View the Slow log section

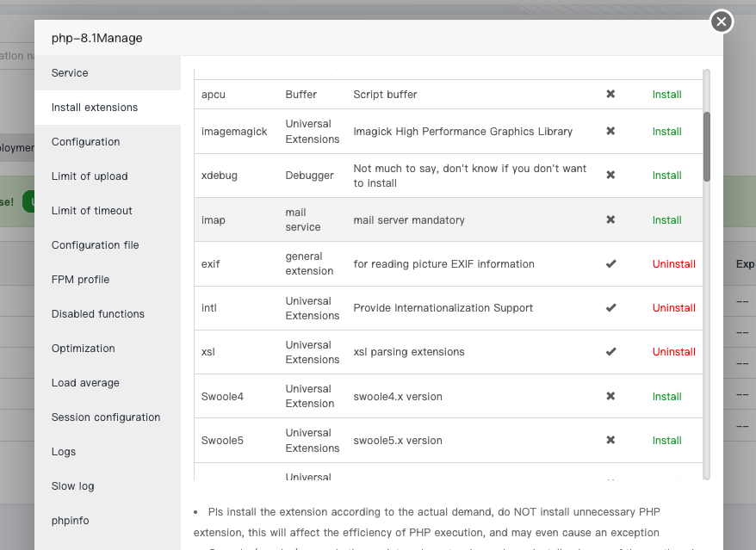tap(72, 486)
